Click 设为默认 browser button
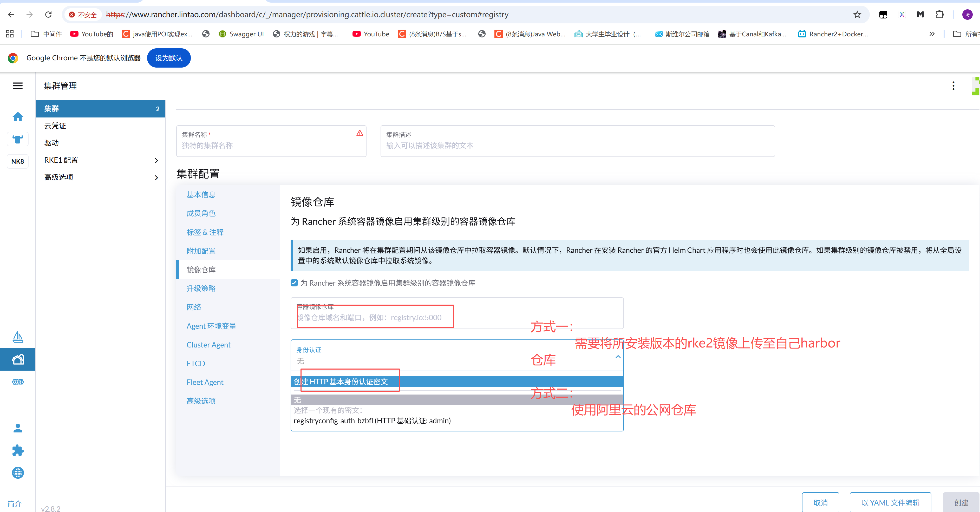980x512 pixels. click(x=168, y=58)
